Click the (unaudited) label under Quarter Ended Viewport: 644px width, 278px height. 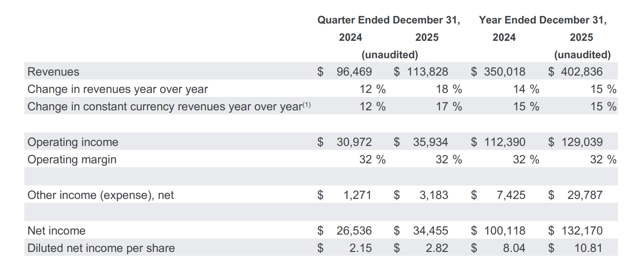[x=390, y=55]
